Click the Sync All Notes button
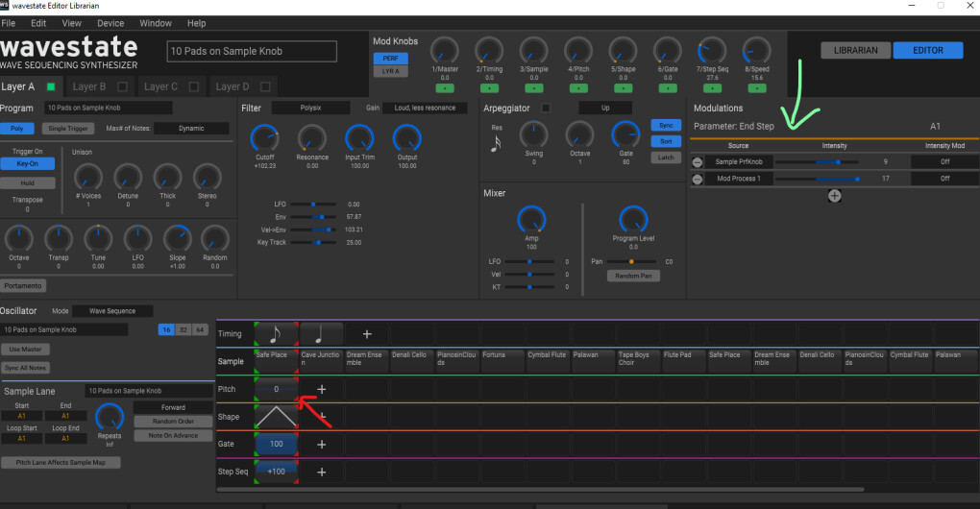The height and width of the screenshot is (509, 980). pyautogui.click(x=26, y=368)
